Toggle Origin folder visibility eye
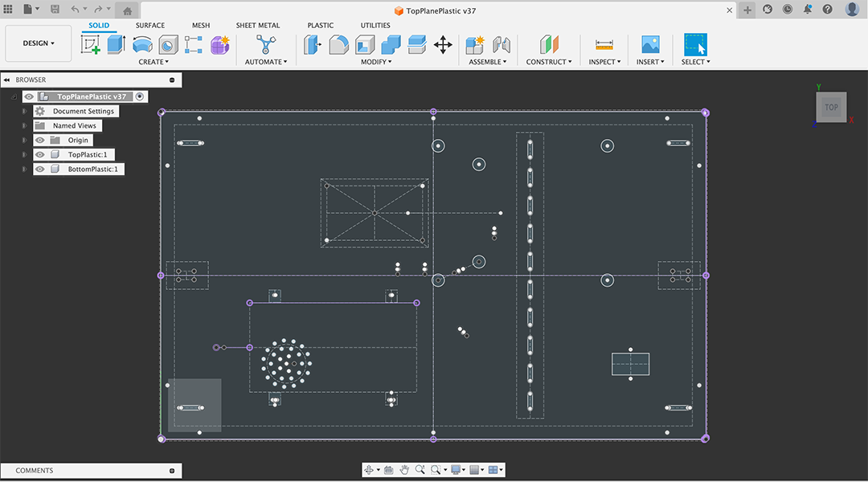Image resolution: width=868 pixels, height=482 pixels. pos(40,141)
